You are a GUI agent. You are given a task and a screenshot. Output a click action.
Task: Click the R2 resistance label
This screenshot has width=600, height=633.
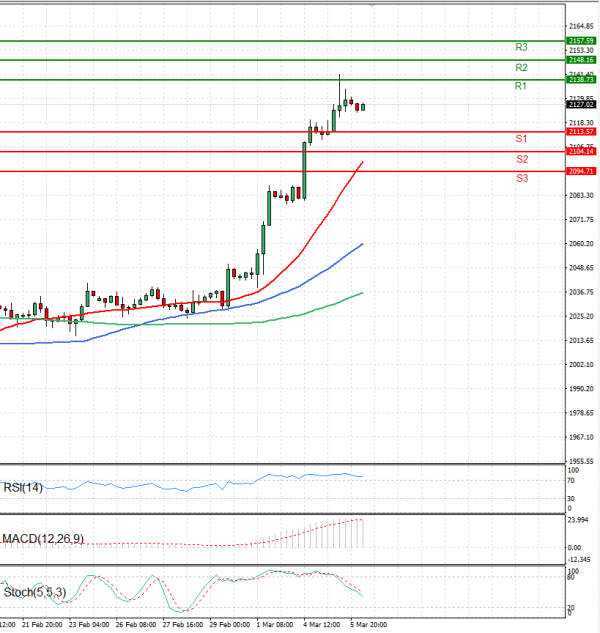521,67
